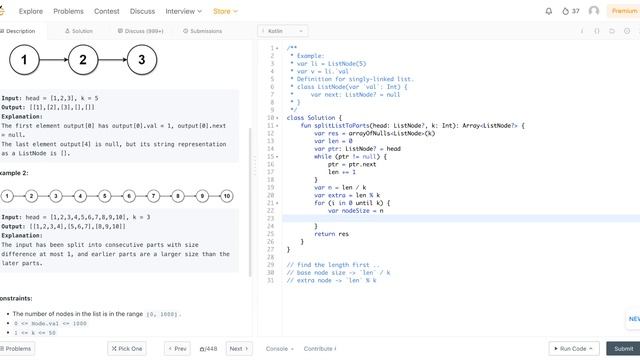Open the streak flame counter 37
640x360 pixels.
[571, 11]
